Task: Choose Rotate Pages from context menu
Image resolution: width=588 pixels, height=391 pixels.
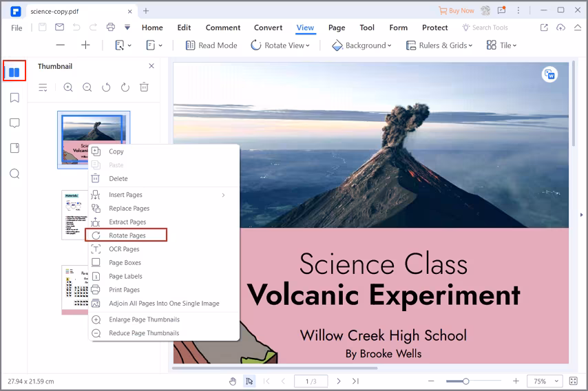Action: point(127,235)
